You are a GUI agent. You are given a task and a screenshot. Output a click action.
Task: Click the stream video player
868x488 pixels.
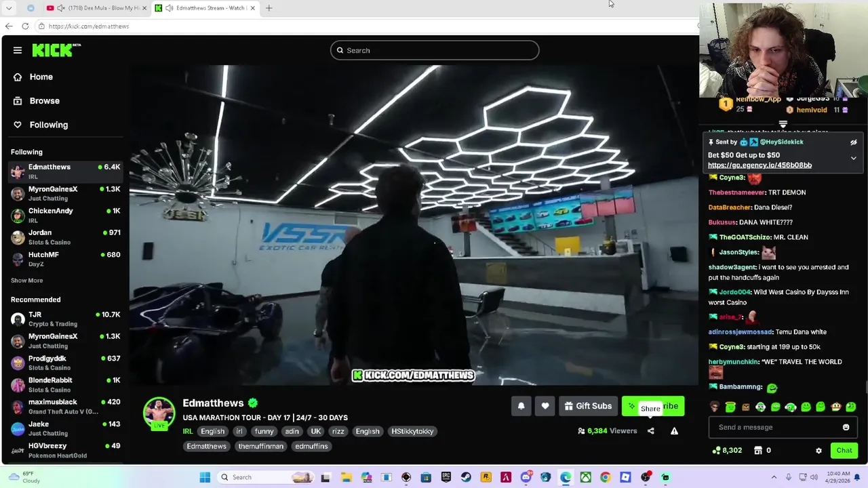(x=414, y=225)
